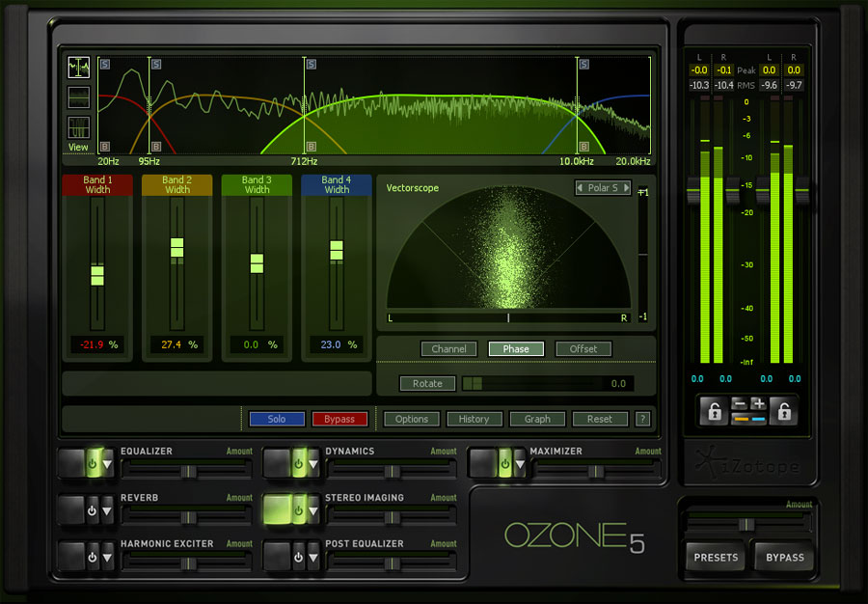Screen dimensions: 868x604
Task: Toggle the Equalizer module power button
Action: pyautogui.click(x=93, y=463)
